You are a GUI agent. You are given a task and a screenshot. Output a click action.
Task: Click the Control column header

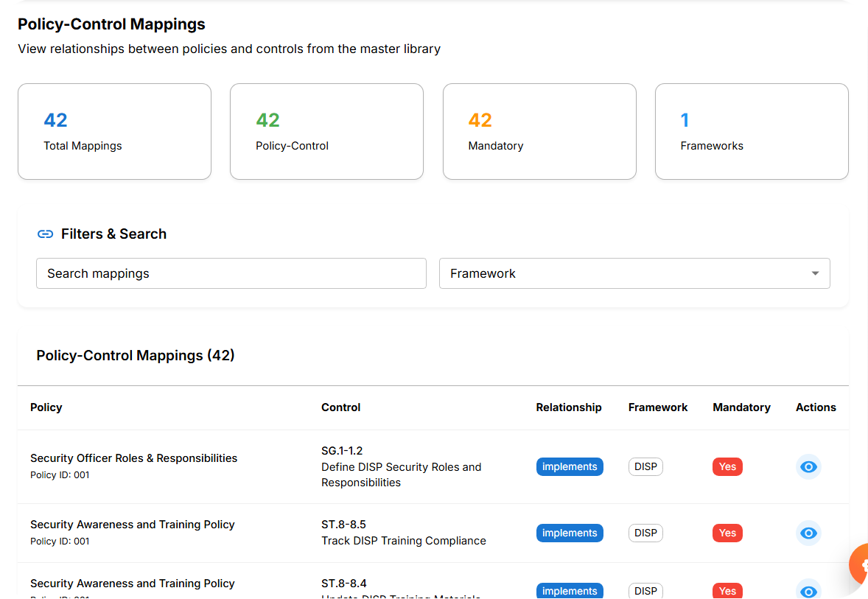[340, 407]
